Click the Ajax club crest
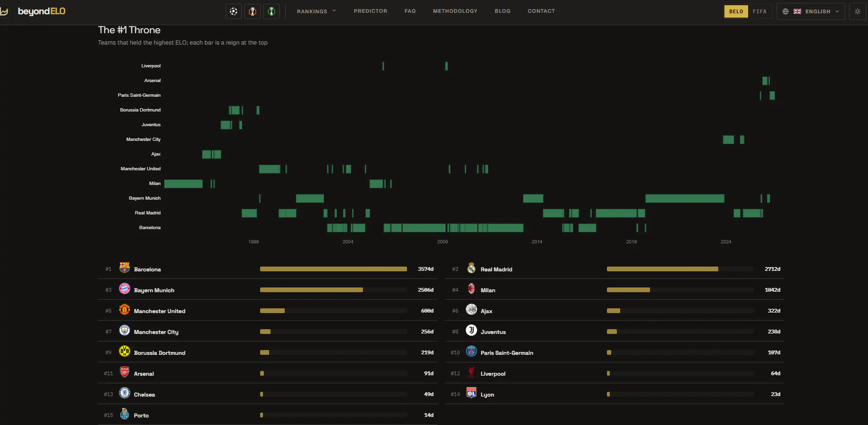The image size is (868, 425). coord(471,310)
